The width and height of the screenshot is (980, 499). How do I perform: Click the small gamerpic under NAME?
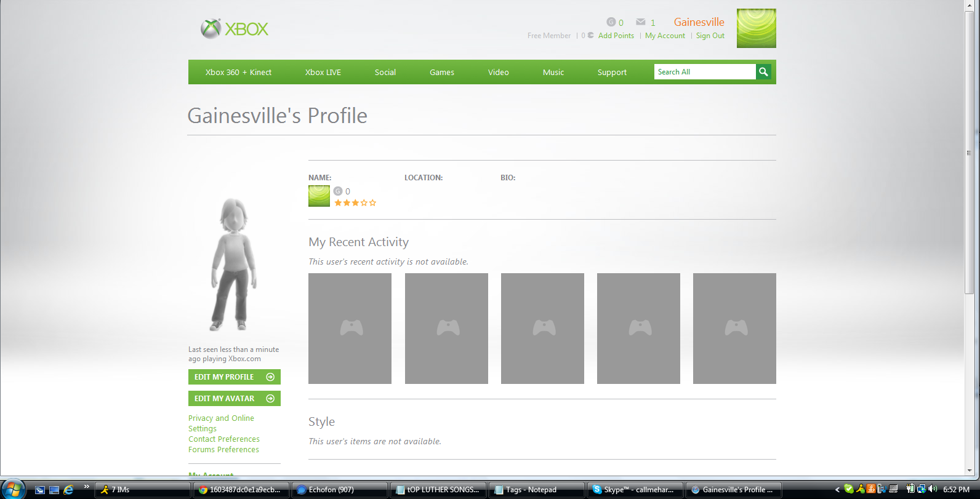[x=319, y=196]
